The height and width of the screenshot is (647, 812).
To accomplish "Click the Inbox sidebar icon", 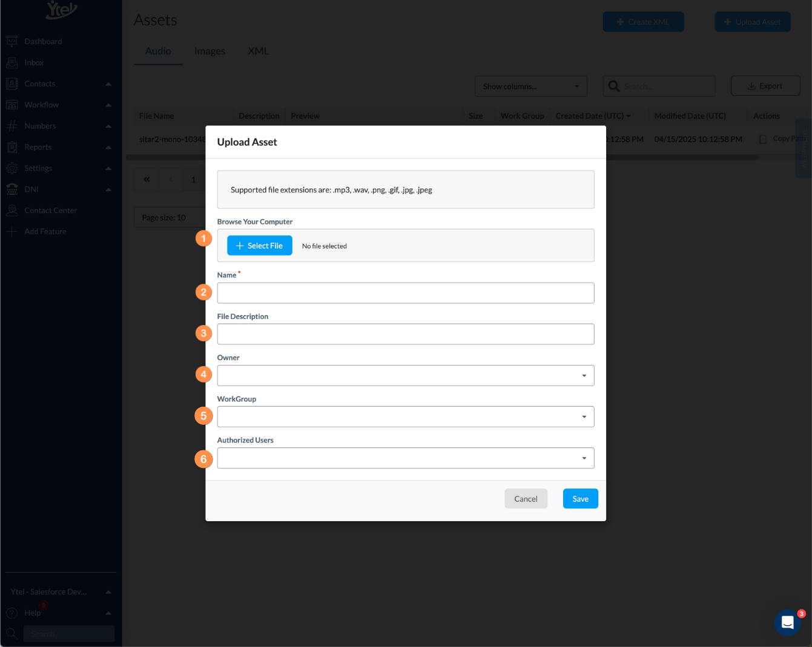I will (x=12, y=62).
